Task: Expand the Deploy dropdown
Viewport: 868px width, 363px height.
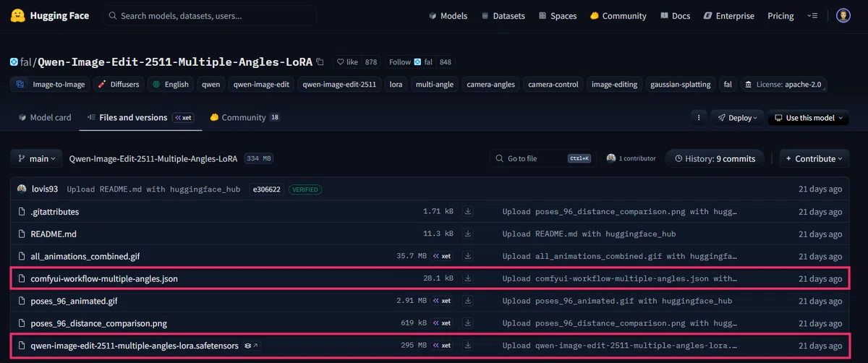Action: [737, 117]
